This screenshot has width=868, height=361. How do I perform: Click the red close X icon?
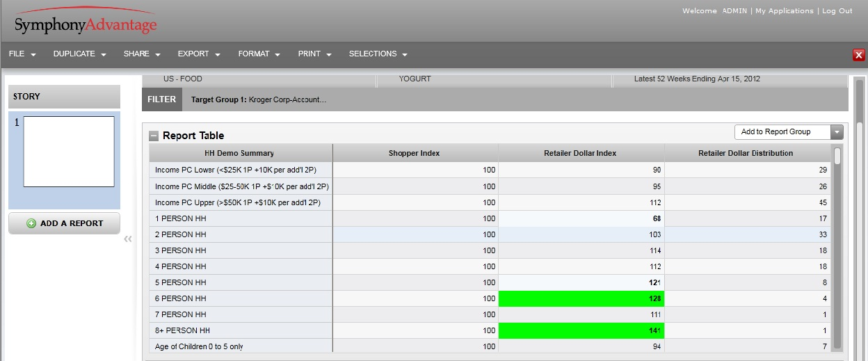coord(859,55)
